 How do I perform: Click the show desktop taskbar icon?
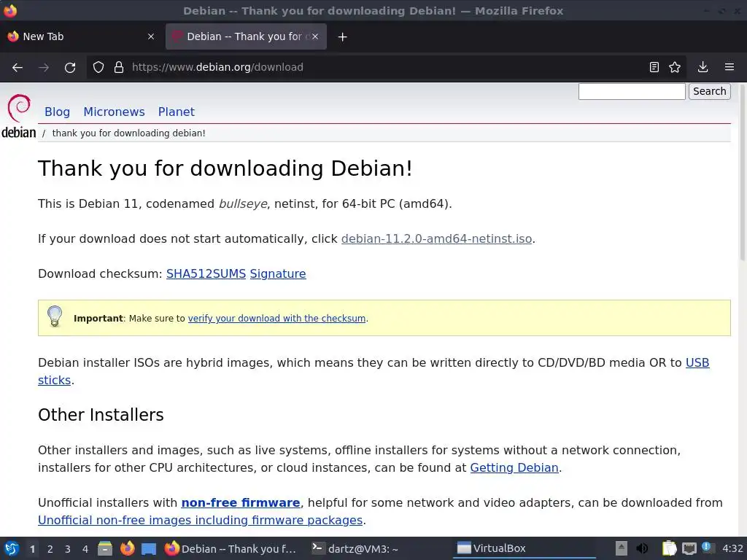tap(149, 548)
